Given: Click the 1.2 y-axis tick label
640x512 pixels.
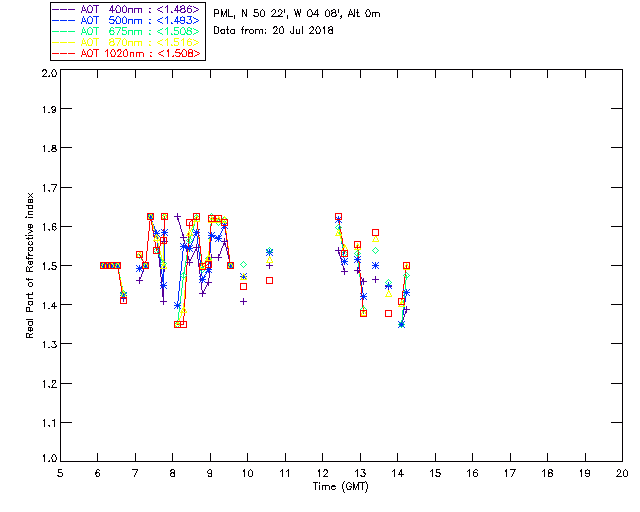Looking at the screenshot, I should [49, 384].
